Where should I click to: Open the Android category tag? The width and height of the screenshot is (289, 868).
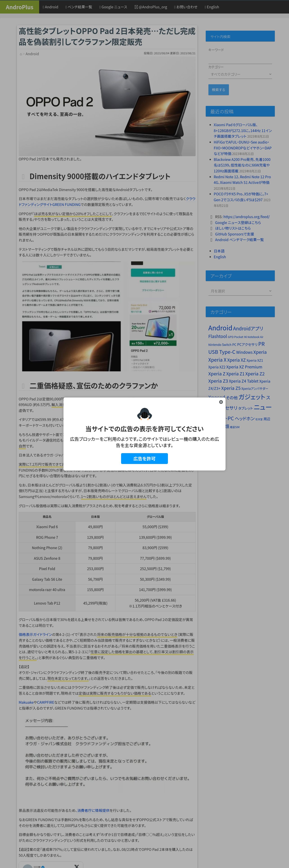point(220,328)
